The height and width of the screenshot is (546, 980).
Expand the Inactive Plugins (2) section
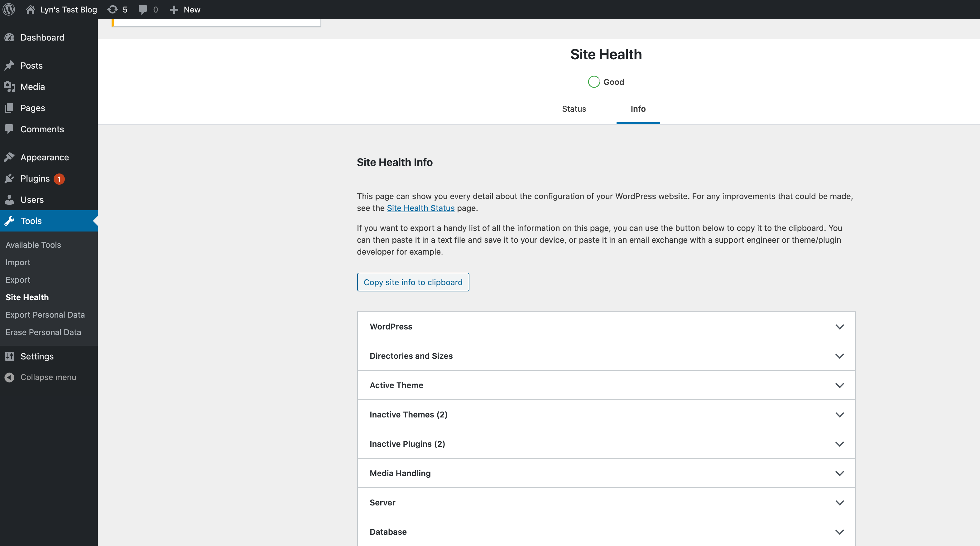[x=839, y=444]
